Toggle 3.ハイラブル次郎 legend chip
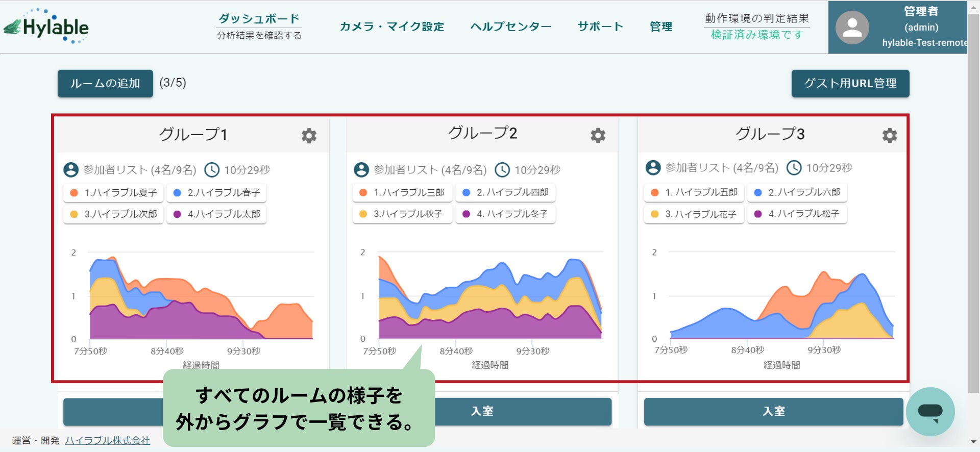The height and width of the screenshot is (452, 980). pyautogui.click(x=113, y=214)
